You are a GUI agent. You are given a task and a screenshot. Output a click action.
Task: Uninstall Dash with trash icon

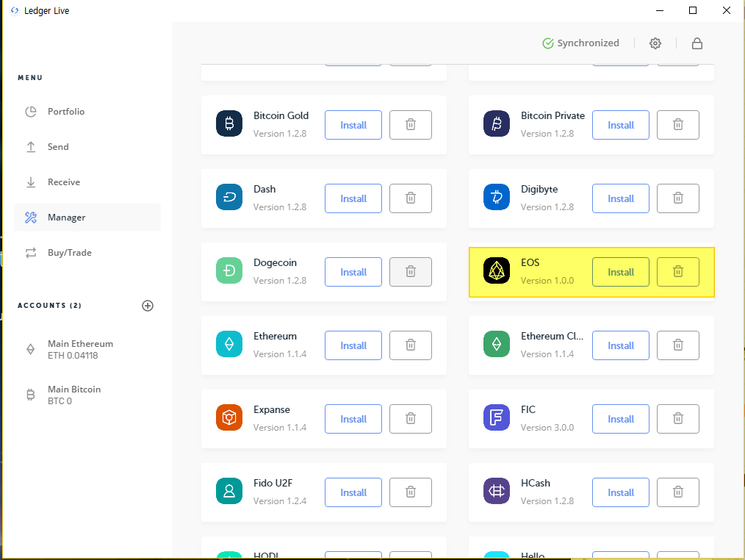(x=411, y=198)
